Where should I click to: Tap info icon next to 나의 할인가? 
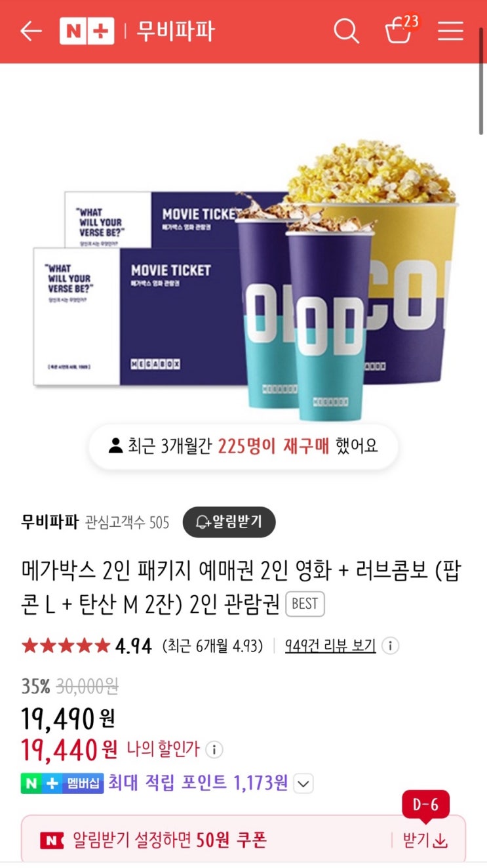point(214,749)
